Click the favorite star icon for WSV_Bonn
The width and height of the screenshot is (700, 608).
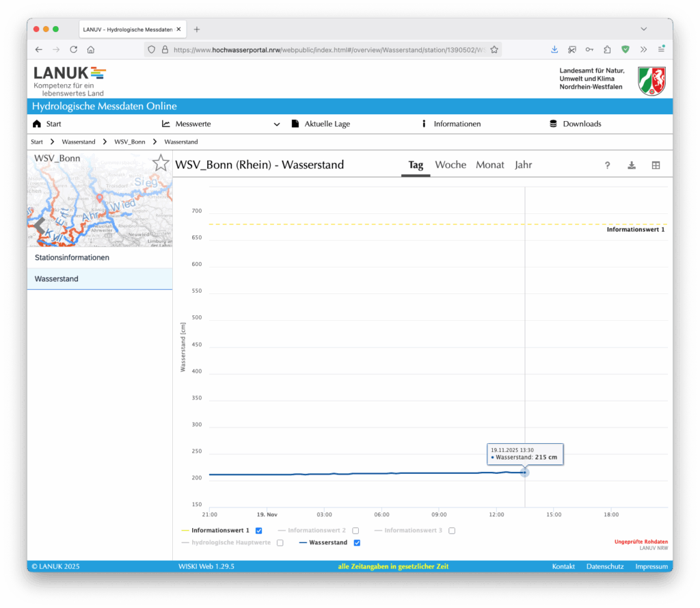point(160,163)
